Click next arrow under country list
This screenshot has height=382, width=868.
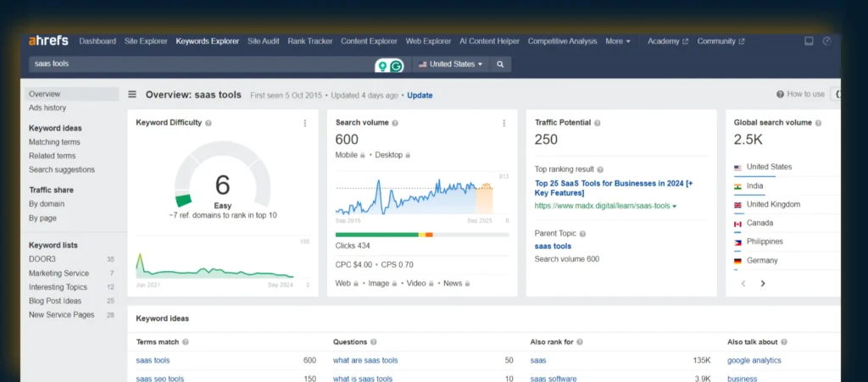pyautogui.click(x=763, y=284)
